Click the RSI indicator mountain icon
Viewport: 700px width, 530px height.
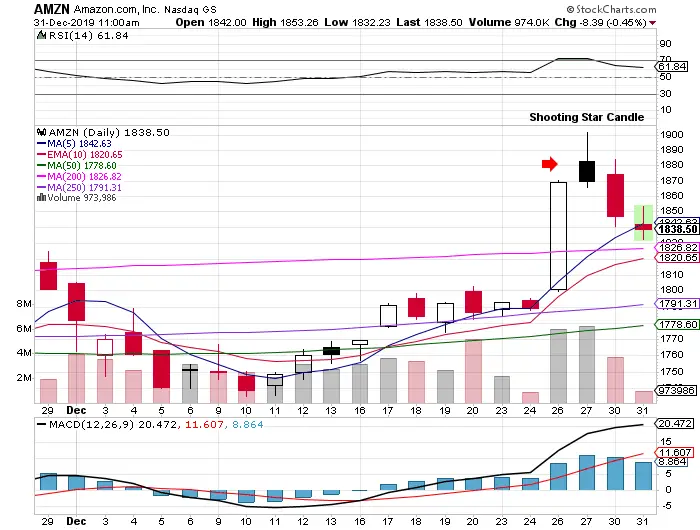tap(41, 35)
